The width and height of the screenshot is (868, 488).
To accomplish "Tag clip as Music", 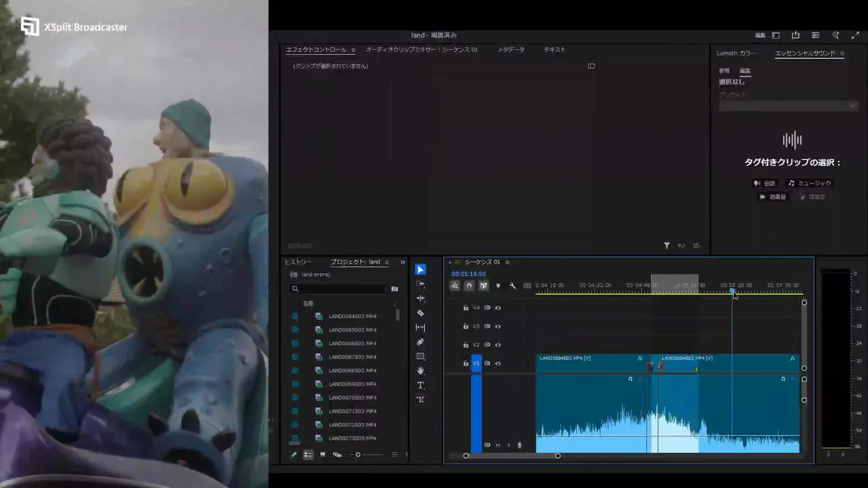I will (809, 183).
